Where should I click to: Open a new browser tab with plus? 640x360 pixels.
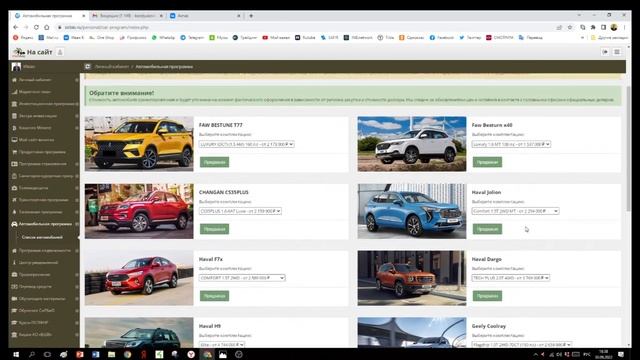pos(251,16)
